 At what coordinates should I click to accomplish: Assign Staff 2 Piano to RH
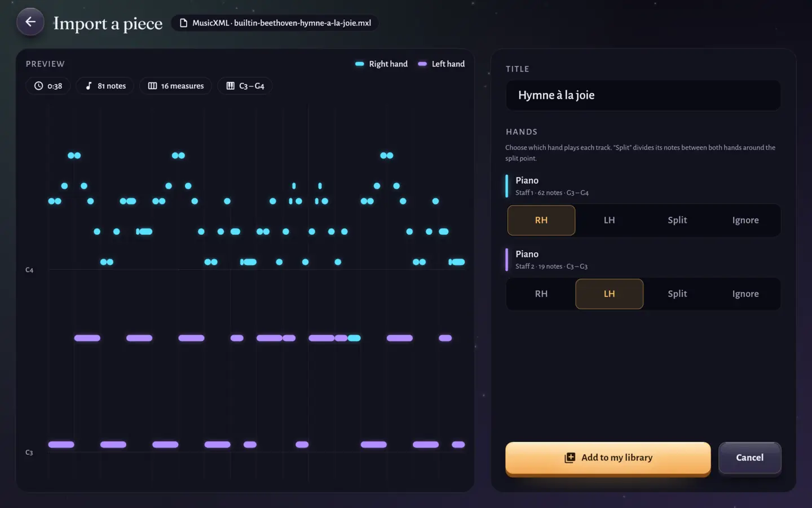(541, 294)
